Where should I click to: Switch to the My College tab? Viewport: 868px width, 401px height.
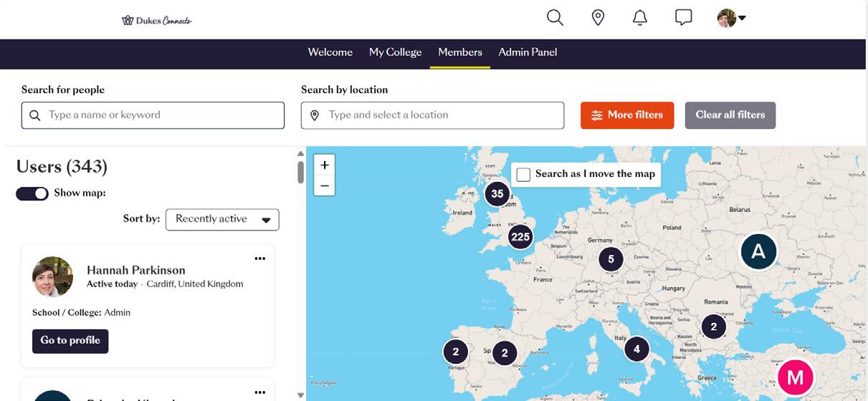(395, 52)
